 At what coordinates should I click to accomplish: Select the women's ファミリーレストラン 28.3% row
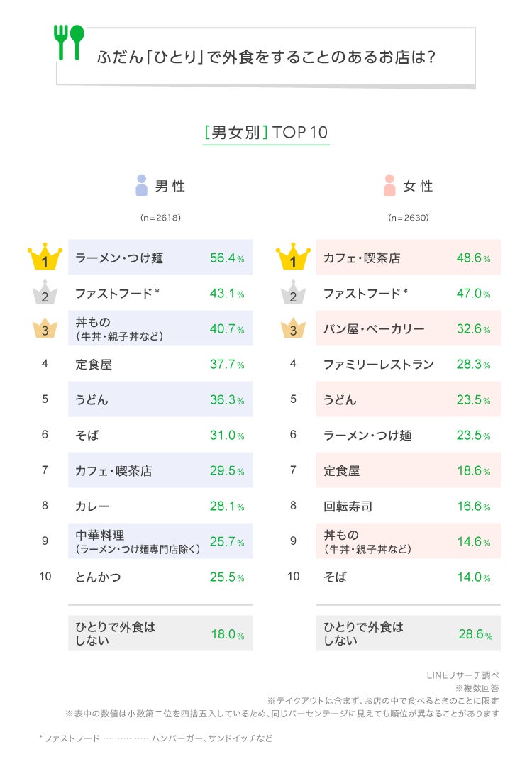(408, 365)
